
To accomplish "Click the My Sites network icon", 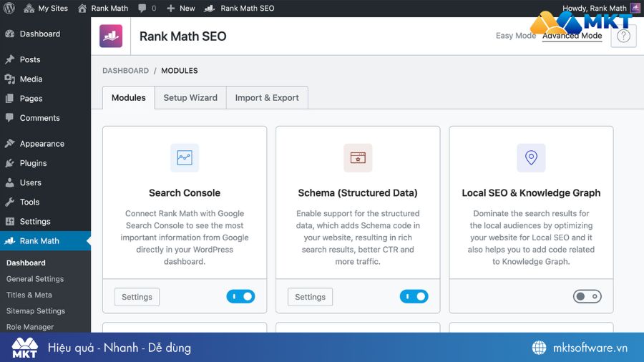I will coord(29,8).
